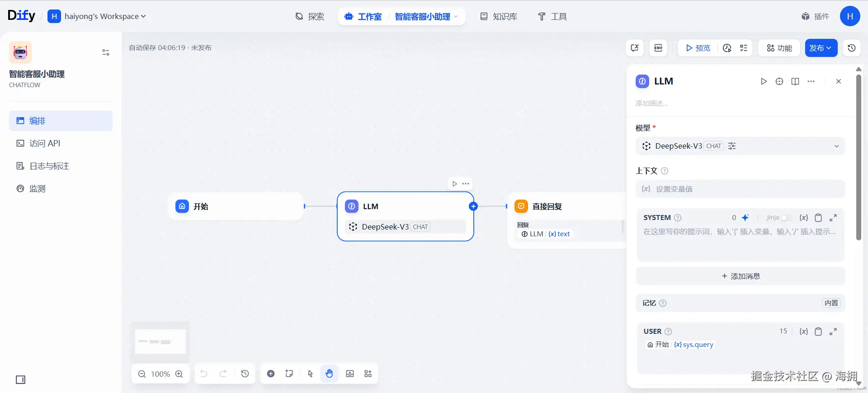Run the LLM node from the panel header
Image resolution: width=868 pixels, height=393 pixels.
coord(764,81)
